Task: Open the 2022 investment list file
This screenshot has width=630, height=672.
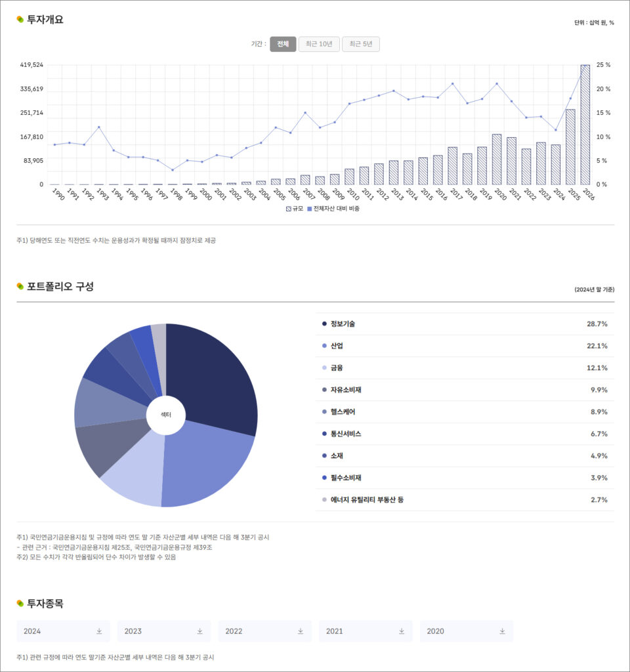Action: pyautogui.click(x=265, y=631)
